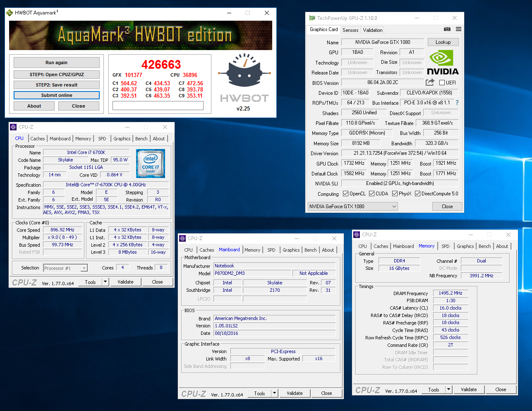
Task: Switch to GPU-Z Validation tab
Action: click(x=373, y=30)
